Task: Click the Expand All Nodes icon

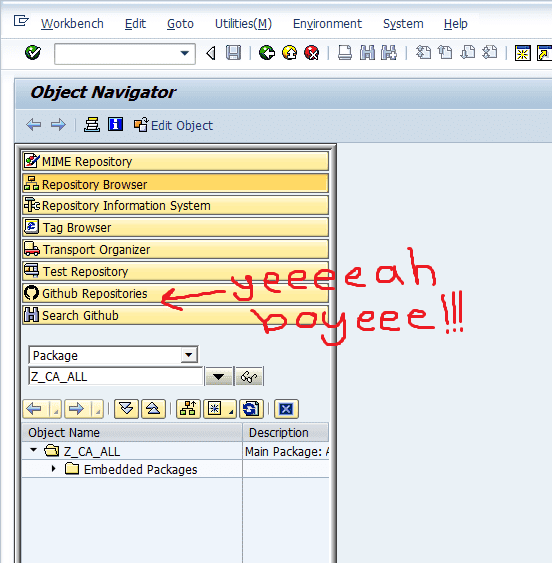Action: 126,409
